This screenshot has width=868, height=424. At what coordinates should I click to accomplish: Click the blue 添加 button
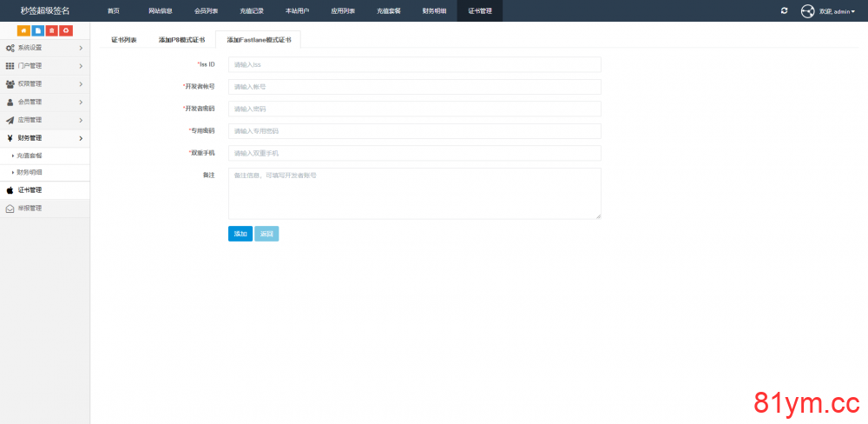pos(240,234)
